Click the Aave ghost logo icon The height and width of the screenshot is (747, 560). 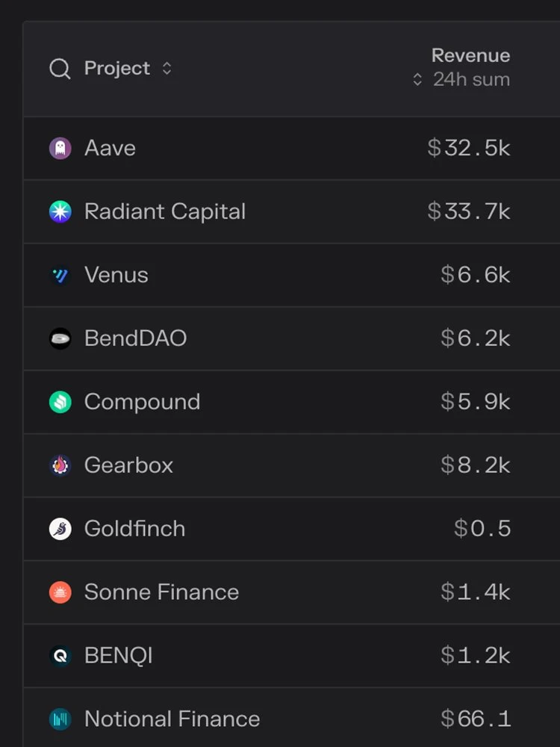click(60, 148)
